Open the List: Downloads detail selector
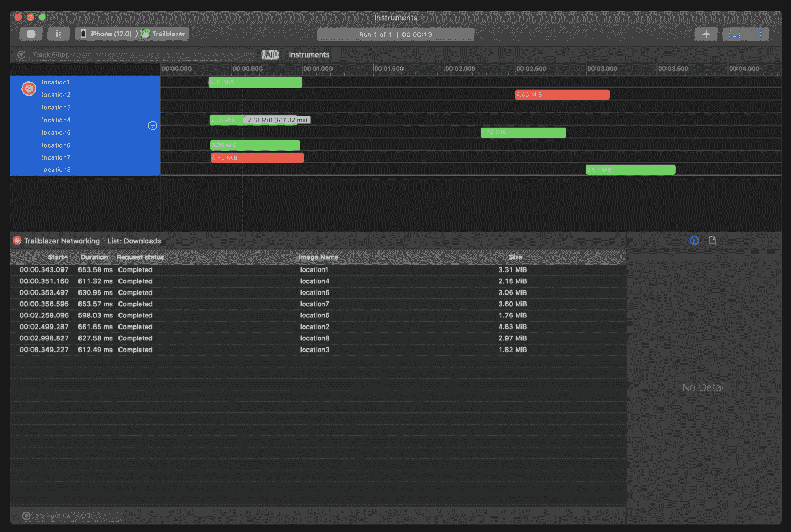 134,241
